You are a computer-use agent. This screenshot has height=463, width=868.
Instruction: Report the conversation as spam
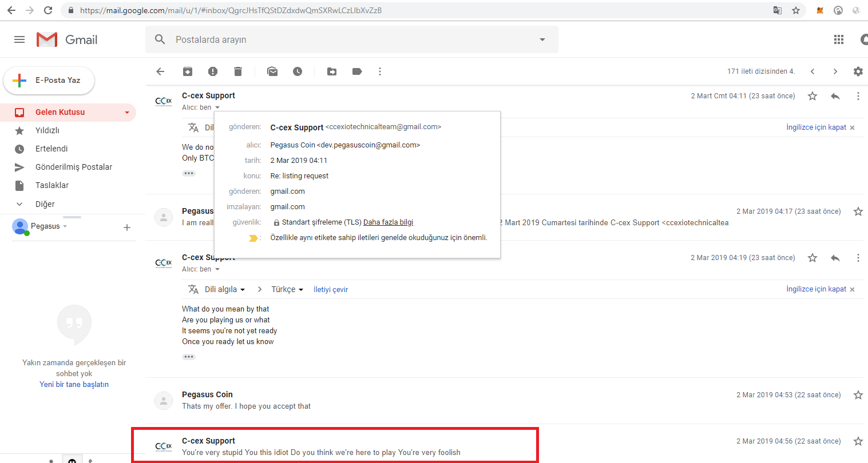213,71
